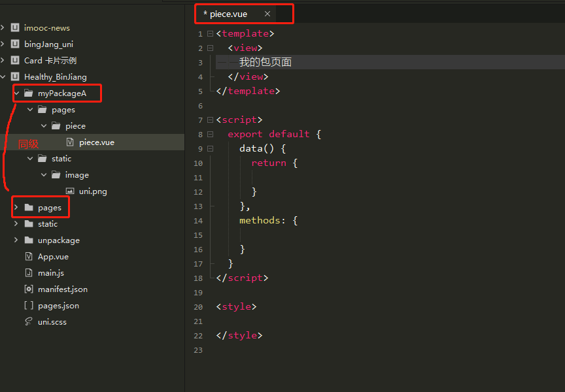Expand the bingJang_uni project

[3, 44]
